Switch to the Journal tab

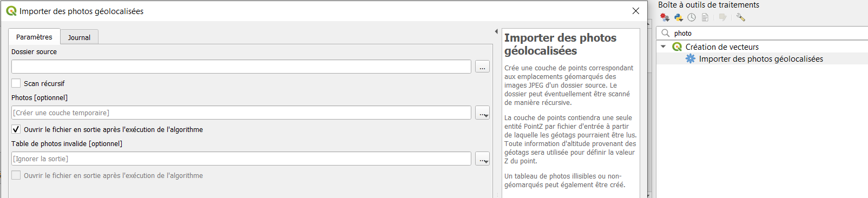click(x=79, y=37)
